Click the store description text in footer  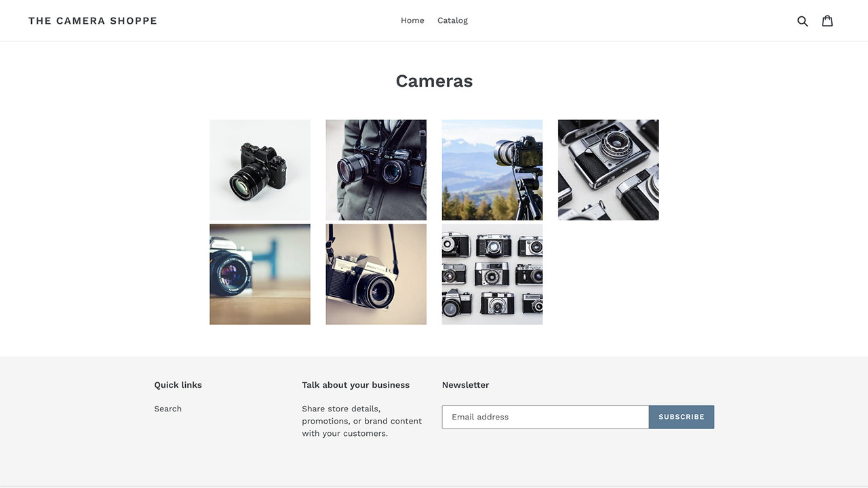tap(361, 420)
